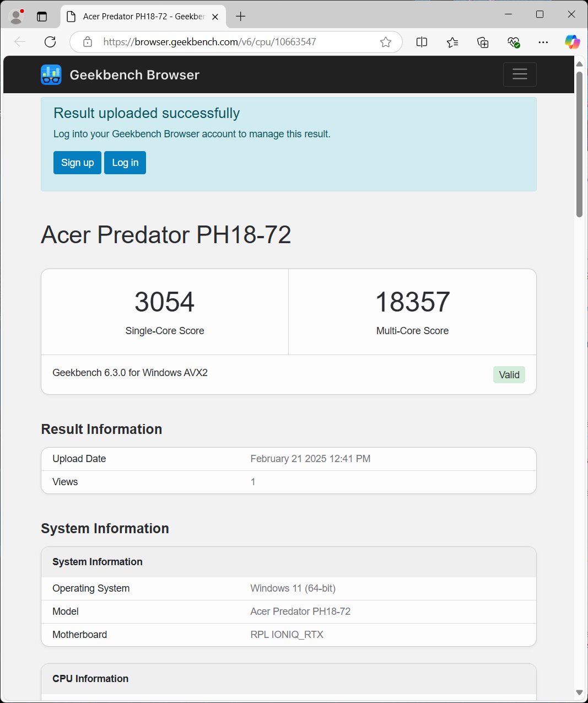
Task: Click the vertical scrollbar thumb
Action: point(579,143)
